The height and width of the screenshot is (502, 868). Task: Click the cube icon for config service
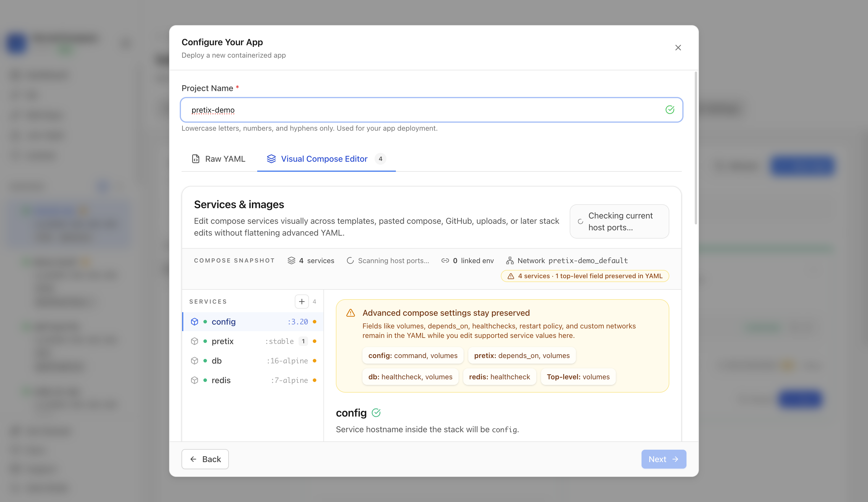(x=195, y=321)
